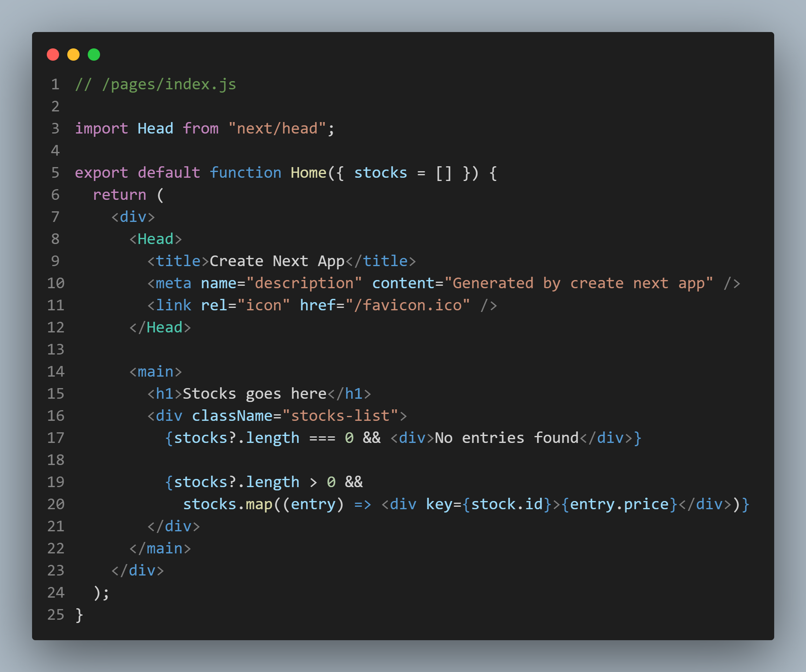Click line number 5 in gutter
806x672 pixels.
pyautogui.click(x=55, y=173)
